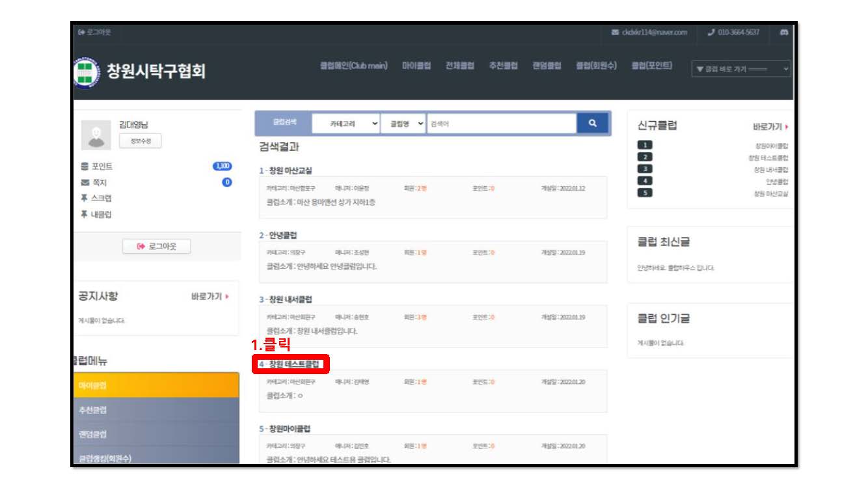
Task: Click the 1,100 points badge
Action: click(x=223, y=167)
